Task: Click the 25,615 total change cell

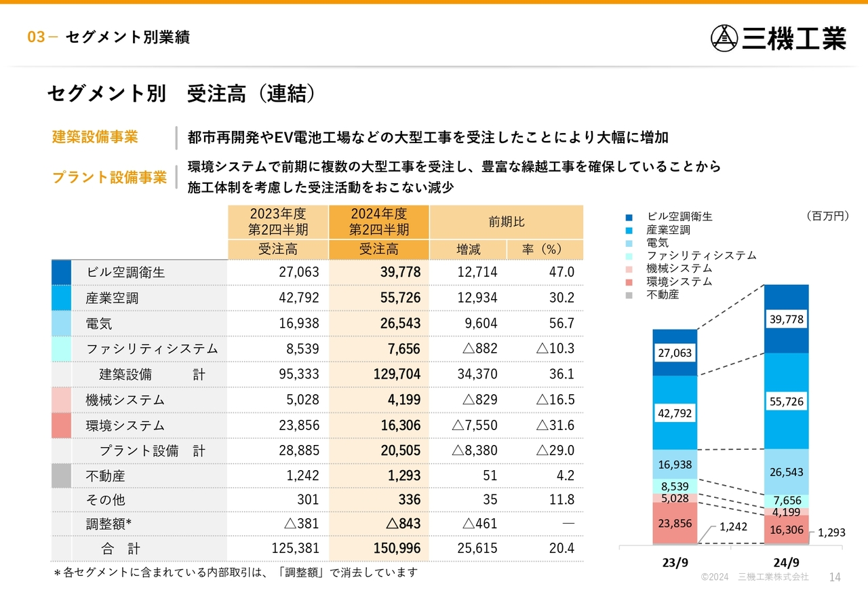Action: pyautogui.click(x=477, y=549)
